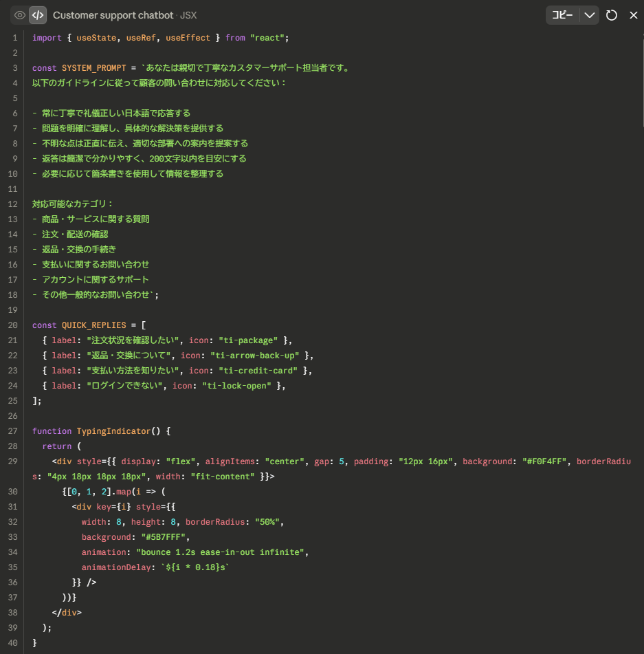Viewport: 644px width, 654px height.
Task: Click the 'return' keyword on line 28
Action: (56, 447)
